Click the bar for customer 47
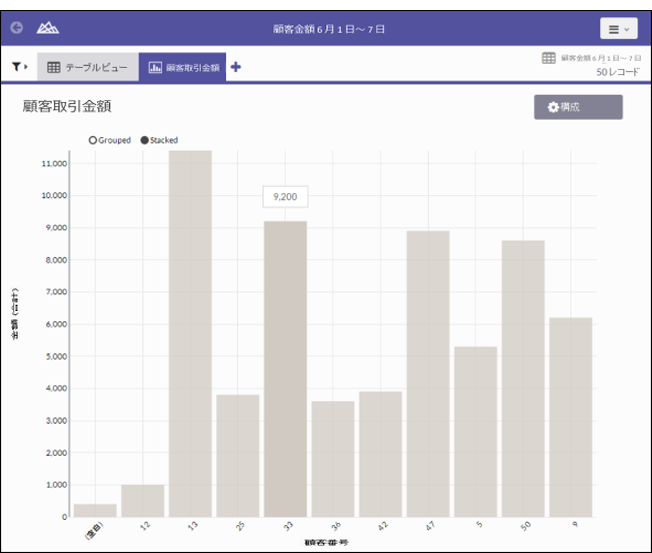The image size is (652, 553). [428, 373]
